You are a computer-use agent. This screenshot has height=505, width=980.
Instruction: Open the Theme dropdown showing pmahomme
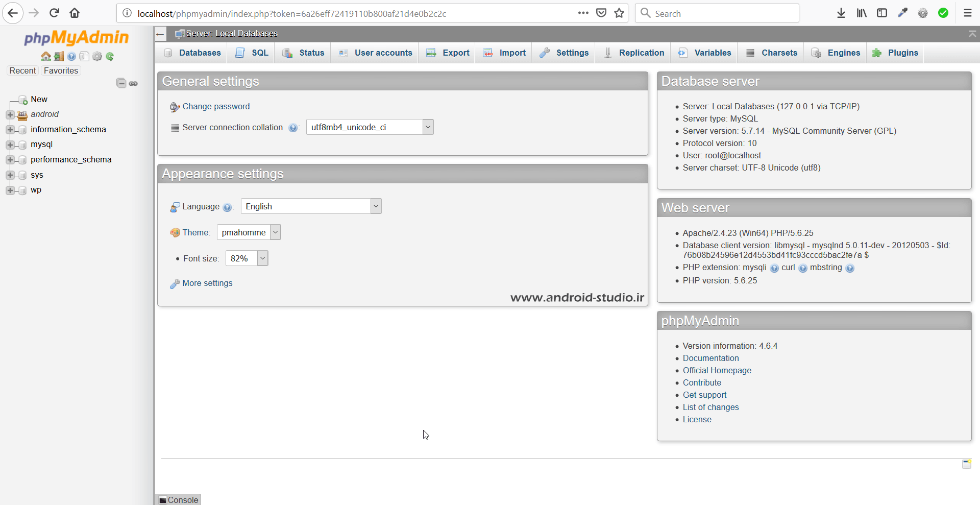click(x=249, y=232)
